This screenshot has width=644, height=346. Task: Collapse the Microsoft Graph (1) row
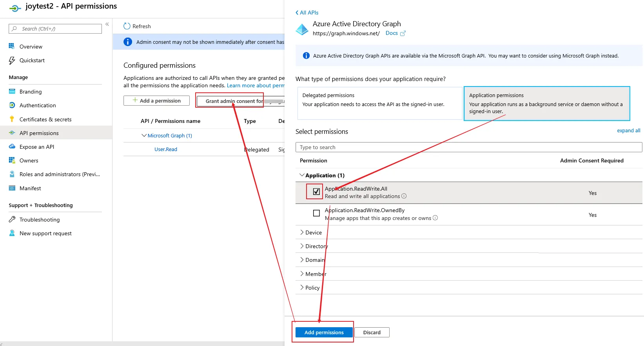(x=144, y=135)
